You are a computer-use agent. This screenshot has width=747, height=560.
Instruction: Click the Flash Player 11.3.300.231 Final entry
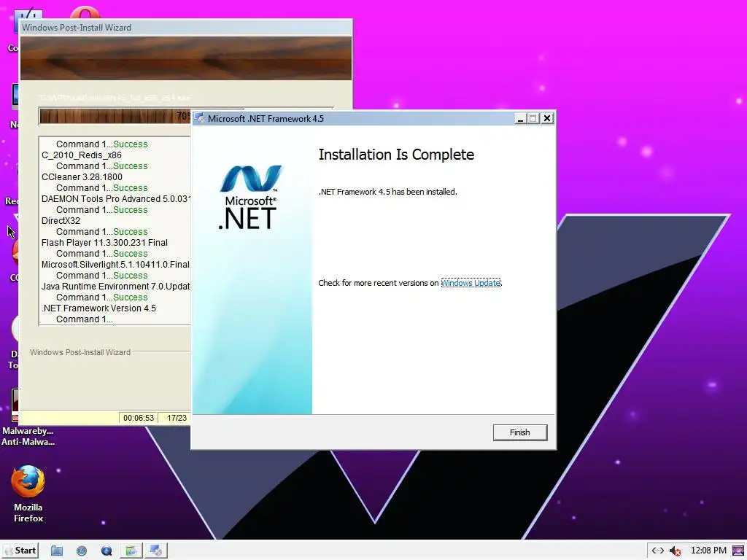tap(104, 243)
